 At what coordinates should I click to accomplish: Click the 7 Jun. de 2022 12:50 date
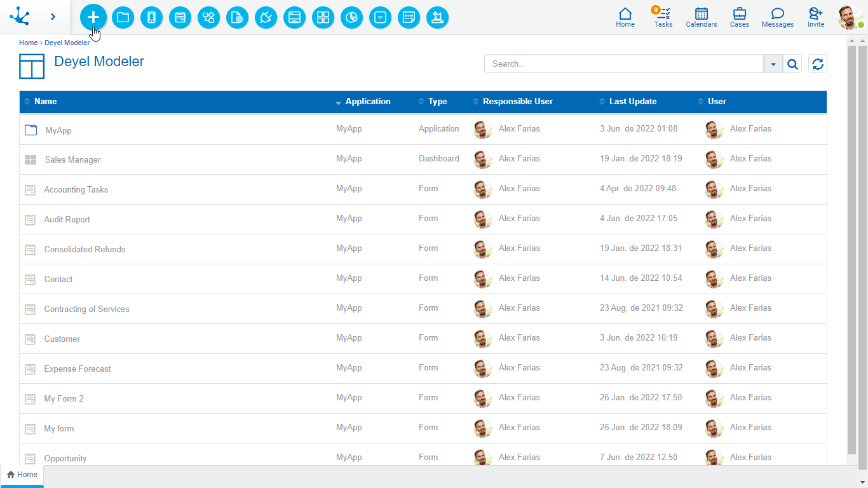639,457
